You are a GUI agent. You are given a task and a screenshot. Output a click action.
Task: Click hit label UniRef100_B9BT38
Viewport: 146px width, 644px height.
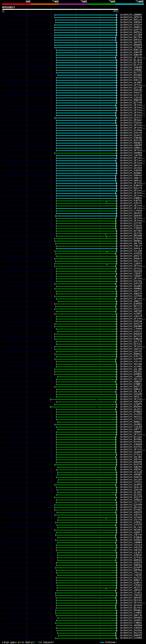tap(131, 50)
